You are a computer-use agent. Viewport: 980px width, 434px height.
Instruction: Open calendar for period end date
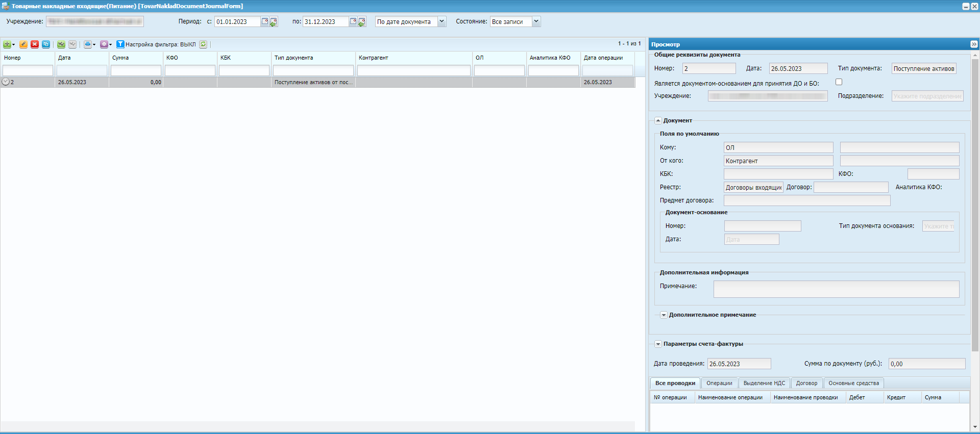[x=353, y=21]
